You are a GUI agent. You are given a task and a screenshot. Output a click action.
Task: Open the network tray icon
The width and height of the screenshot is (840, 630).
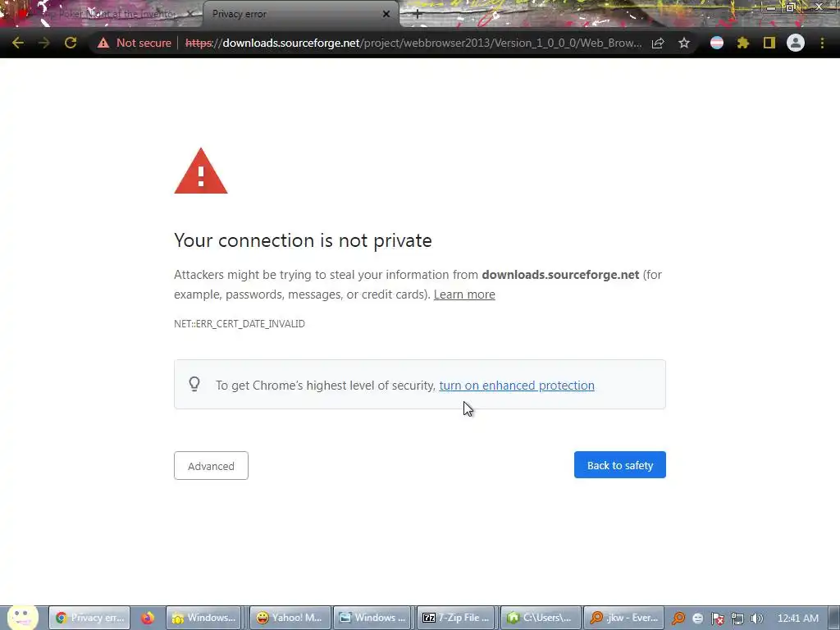(737, 619)
